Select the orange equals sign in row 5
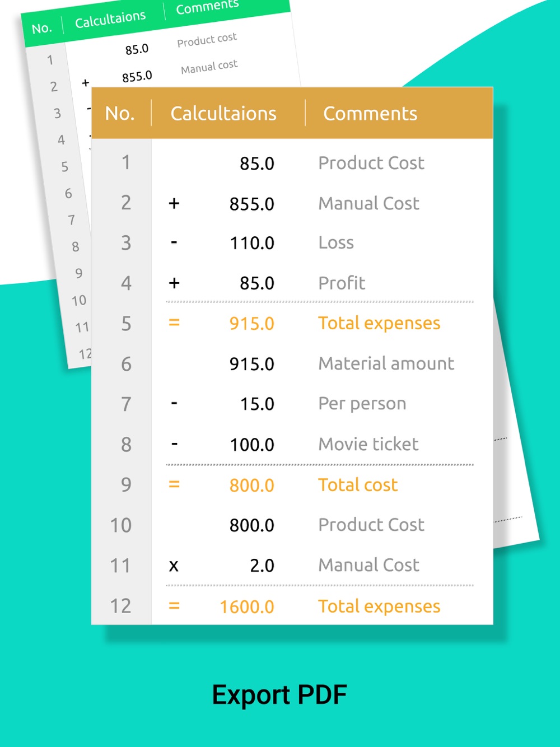 174,323
